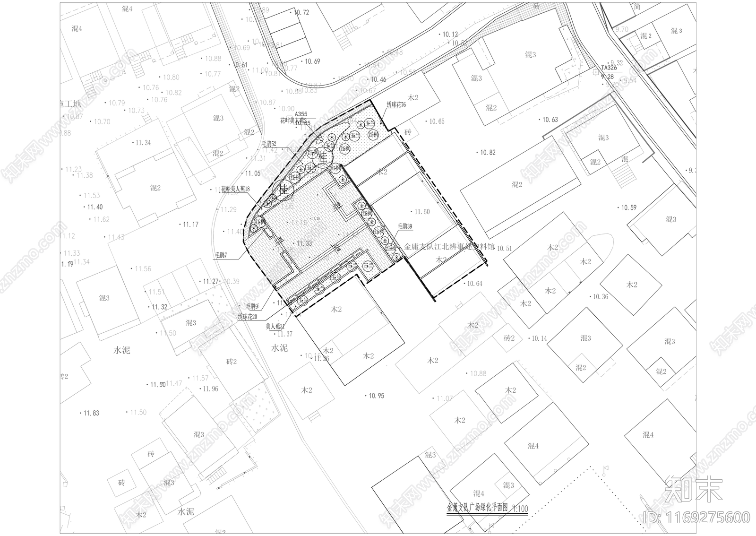Click the elevation value 11.17

(x=191, y=225)
